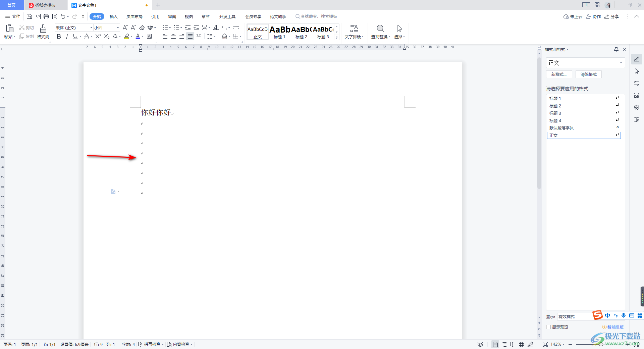Switch to web layout view
The image size is (644, 349).
pos(521,344)
